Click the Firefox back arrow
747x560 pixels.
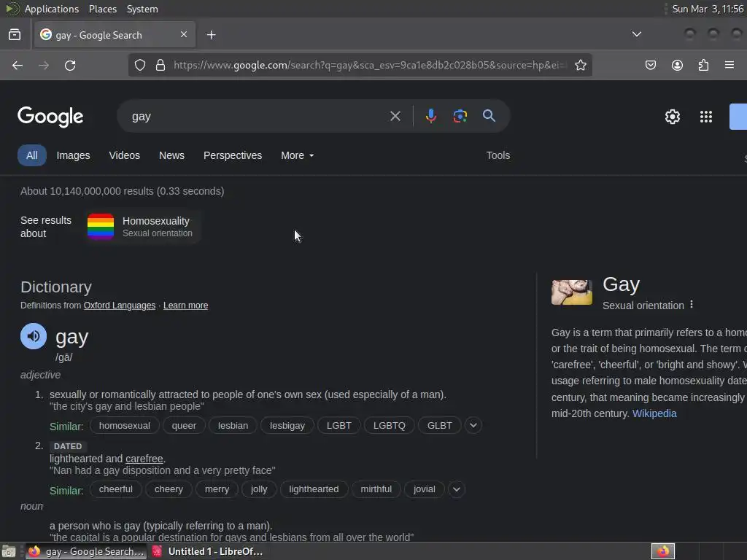click(18, 65)
